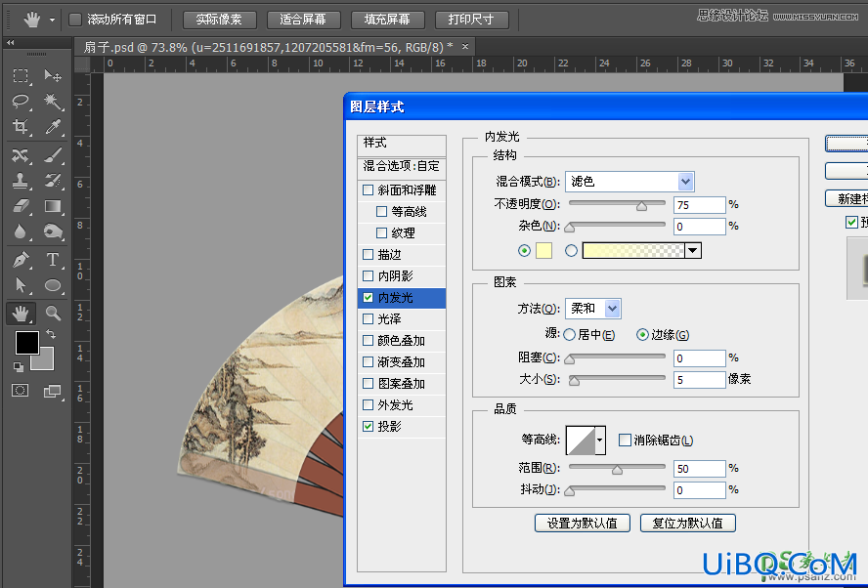The image size is (868, 588).
Task: Select the Content-Aware Move tool
Action: pos(21,155)
